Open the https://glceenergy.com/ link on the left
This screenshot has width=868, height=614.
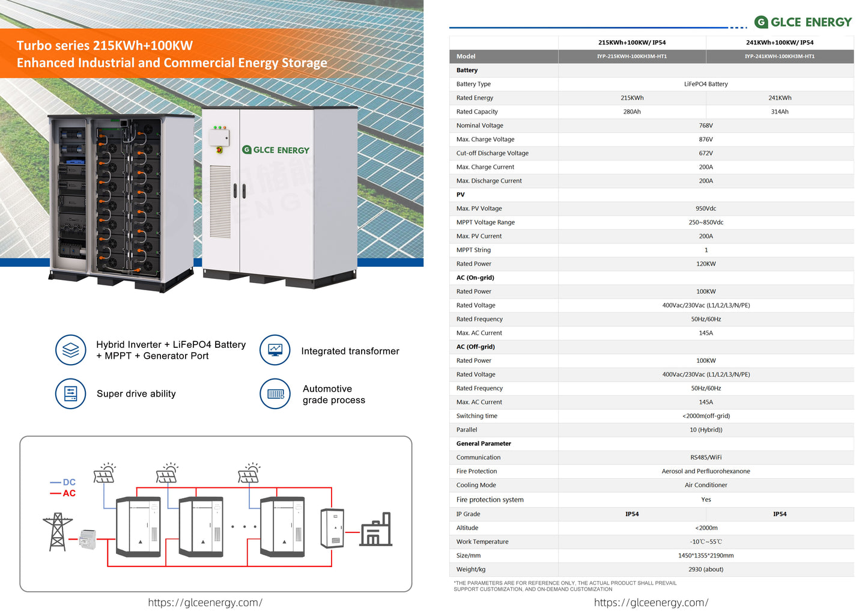coord(205,602)
